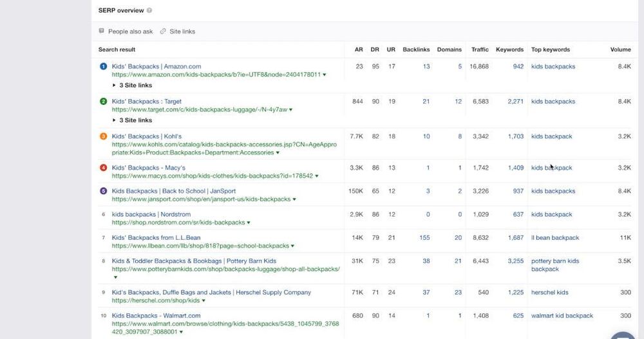This screenshot has height=339, width=644.
Task: Click Amazon backlinks count 13
Action: [x=426, y=66]
